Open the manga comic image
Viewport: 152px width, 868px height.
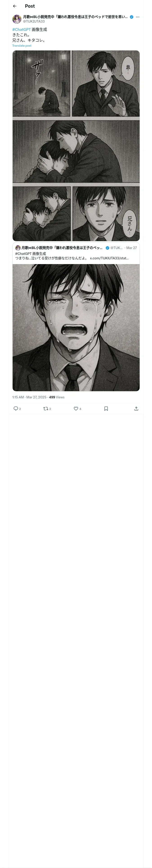76,146
